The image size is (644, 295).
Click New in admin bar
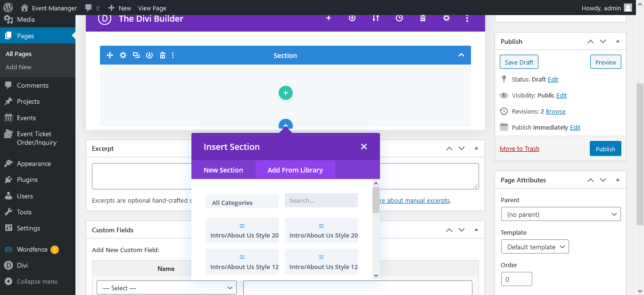coord(119,8)
